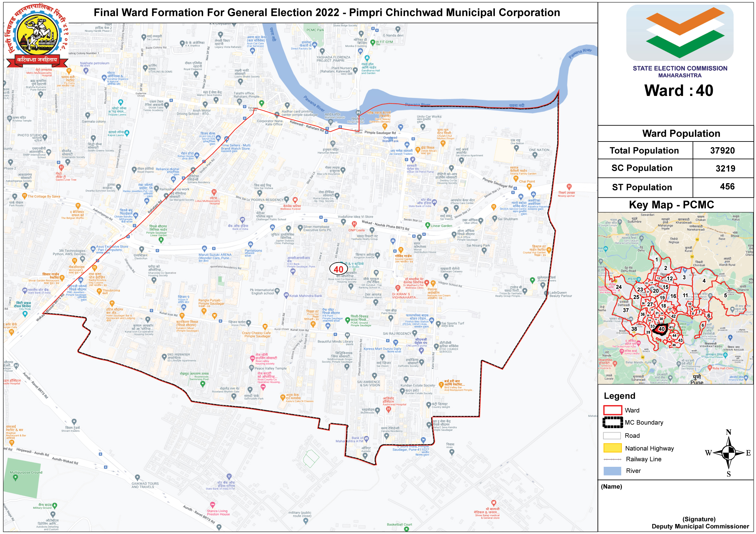Viewport: 756px width, 534px height.
Task: Click the Sai Shubham grey pin
Action: pyautogui.click(x=494, y=218)
